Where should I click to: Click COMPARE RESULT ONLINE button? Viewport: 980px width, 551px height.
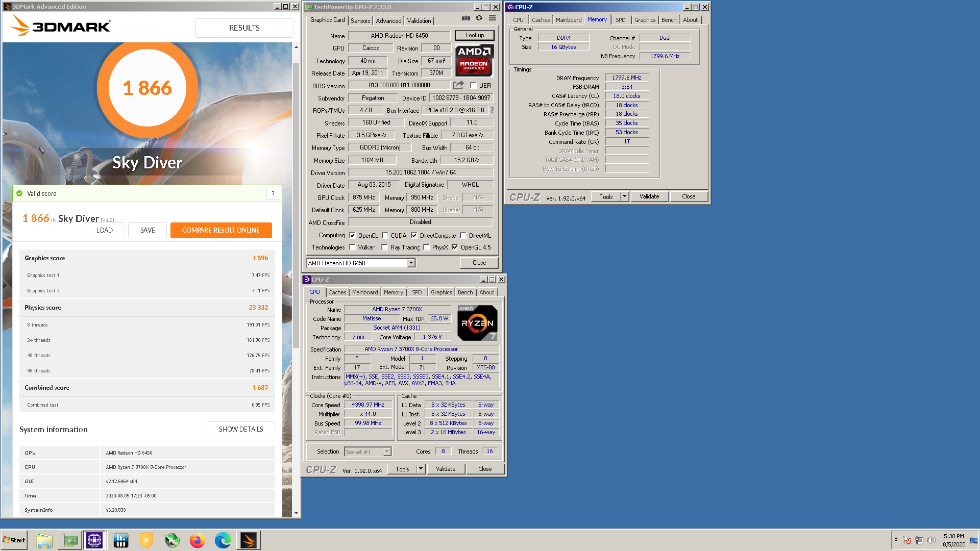tap(221, 230)
